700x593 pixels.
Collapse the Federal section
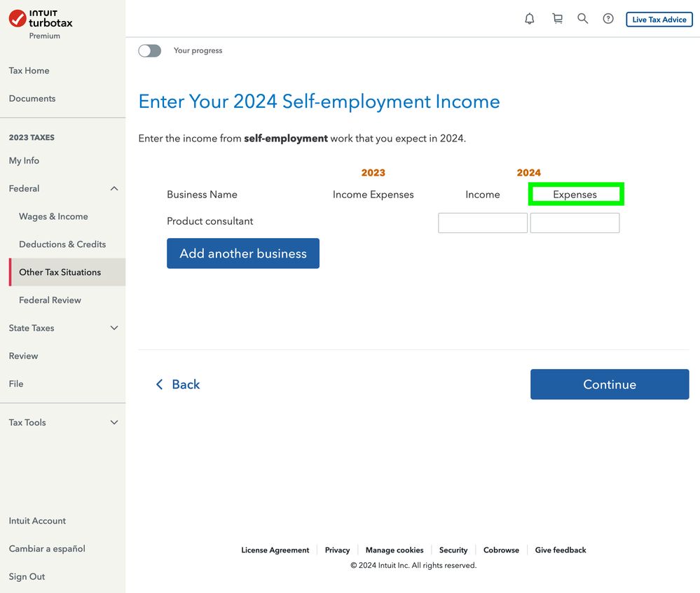coord(114,188)
